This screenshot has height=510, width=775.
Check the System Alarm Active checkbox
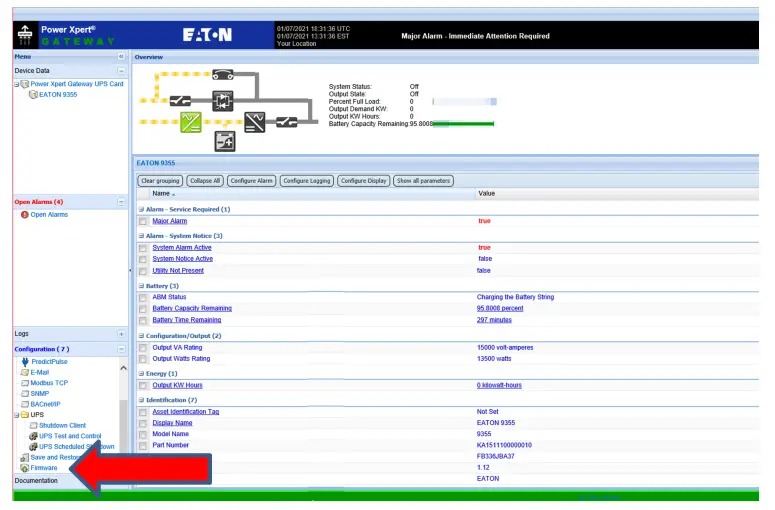pyautogui.click(x=143, y=248)
